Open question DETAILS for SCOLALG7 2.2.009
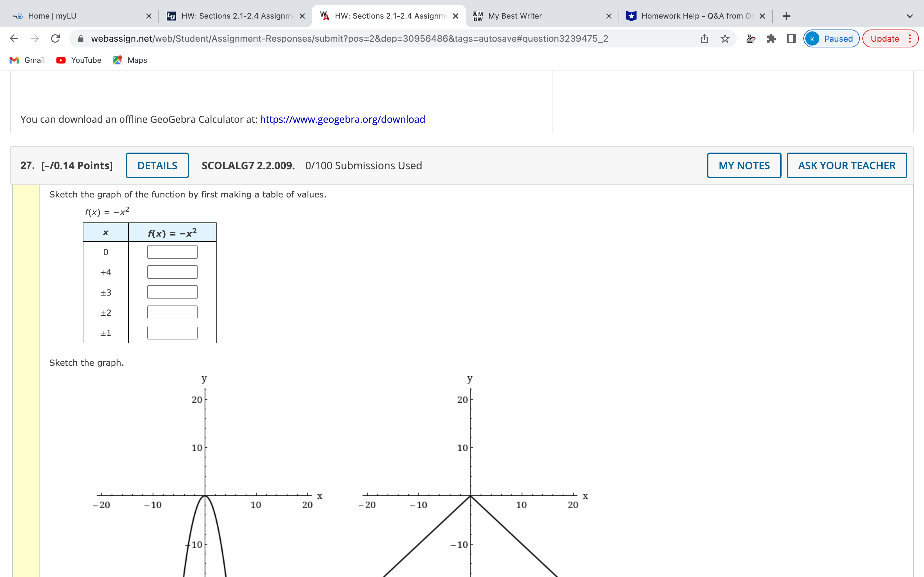 pyautogui.click(x=157, y=165)
